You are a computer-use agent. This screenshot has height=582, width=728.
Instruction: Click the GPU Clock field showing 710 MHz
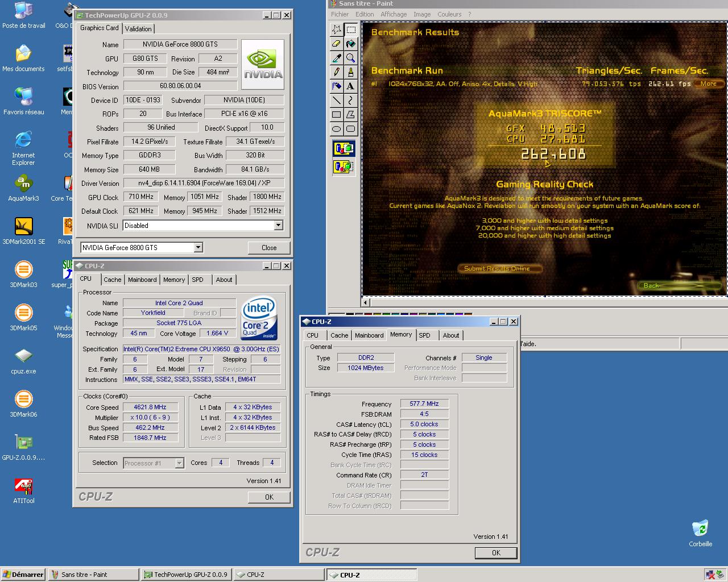pyautogui.click(x=141, y=197)
